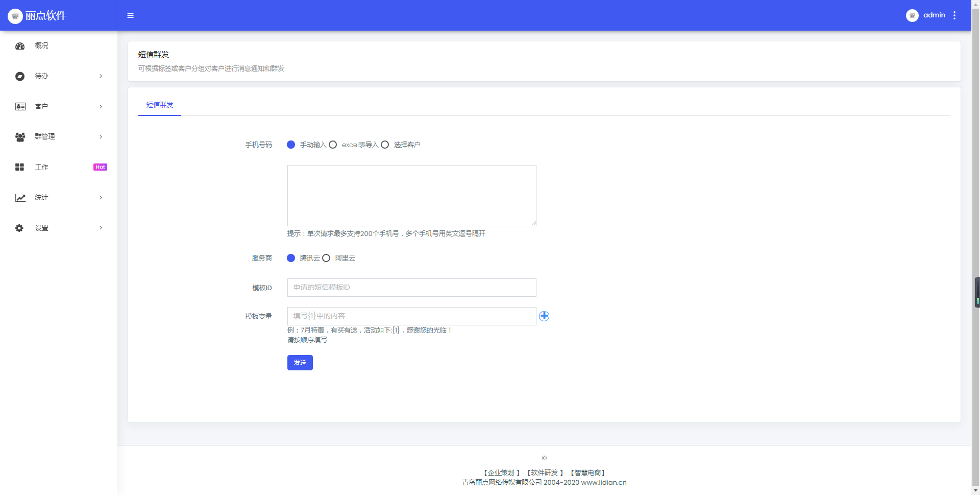Expand the 统计 menu chevron
The width and height of the screenshot is (980, 495).
[x=101, y=198]
